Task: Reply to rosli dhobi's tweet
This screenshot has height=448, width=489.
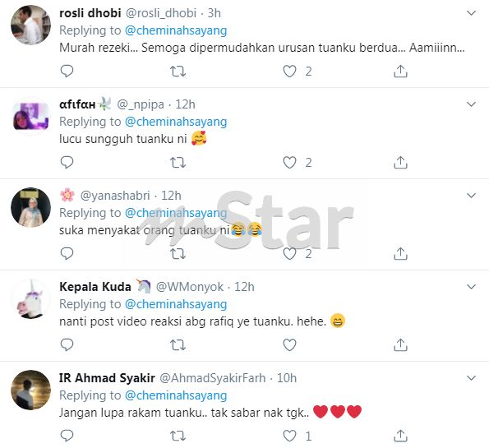Action: (x=67, y=72)
